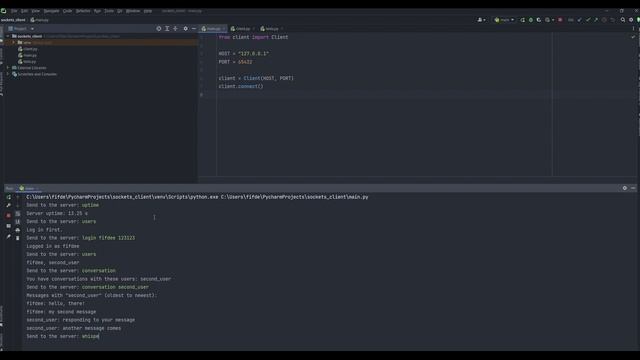Hide the Project panel with minus icon
Screen dimensions: 640x360
(x=193, y=29)
